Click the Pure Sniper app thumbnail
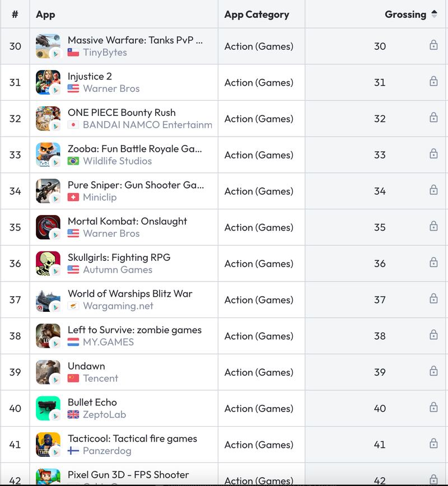448x486 pixels. 48,191
